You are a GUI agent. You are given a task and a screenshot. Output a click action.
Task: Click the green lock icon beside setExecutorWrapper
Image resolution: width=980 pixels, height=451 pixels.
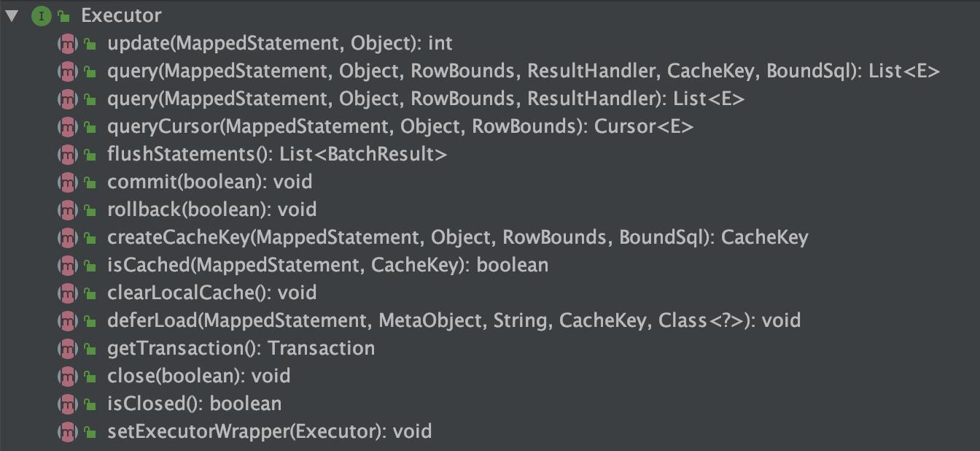(90, 432)
